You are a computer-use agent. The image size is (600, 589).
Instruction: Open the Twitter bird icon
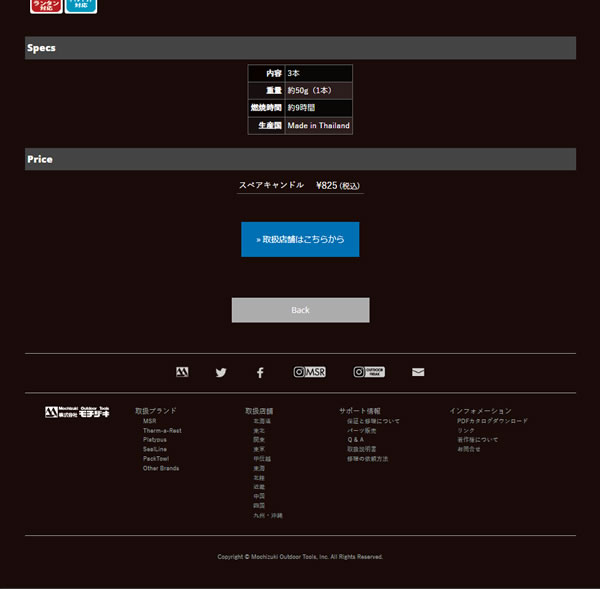tap(221, 372)
